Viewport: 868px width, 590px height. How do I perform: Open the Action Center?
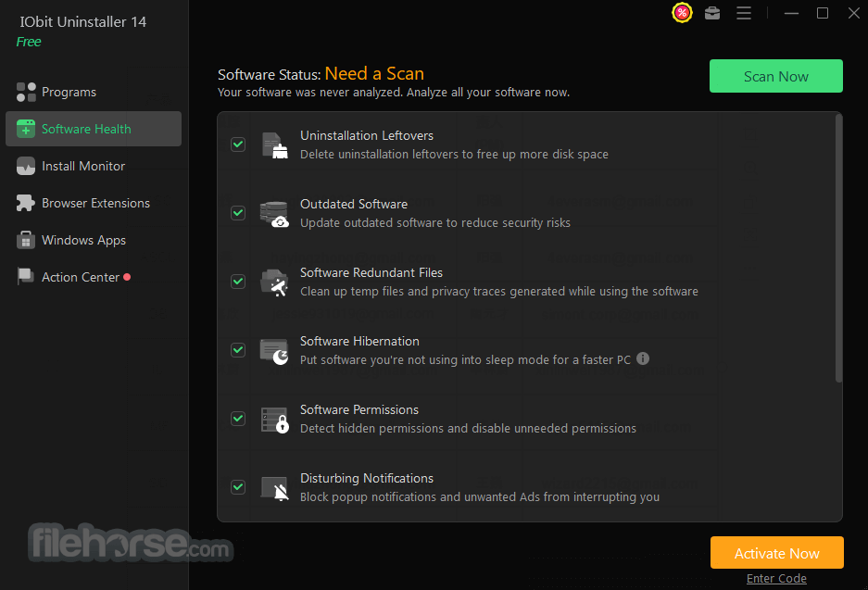[94, 277]
